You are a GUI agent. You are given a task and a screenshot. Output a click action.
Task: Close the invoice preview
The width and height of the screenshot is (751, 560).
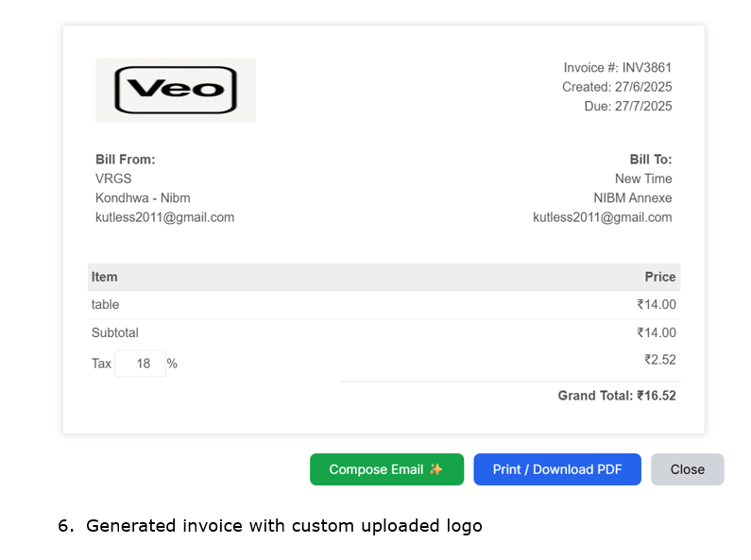tap(687, 469)
